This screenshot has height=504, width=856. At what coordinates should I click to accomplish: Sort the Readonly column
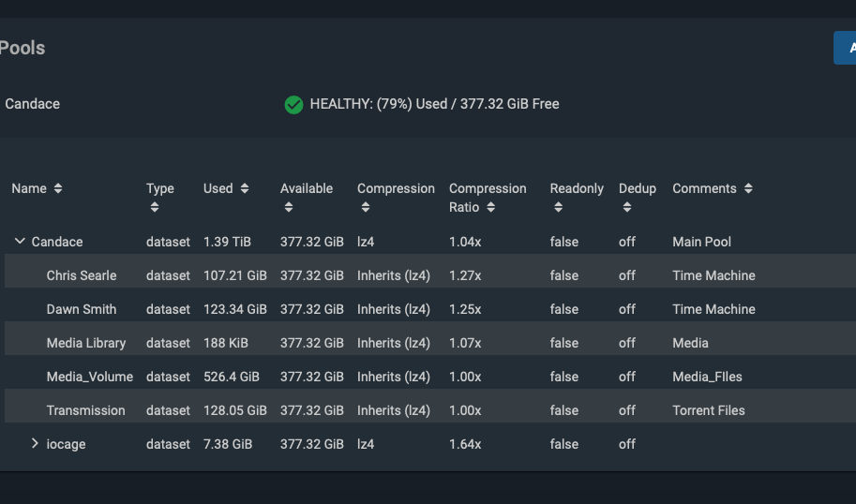point(558,207)
